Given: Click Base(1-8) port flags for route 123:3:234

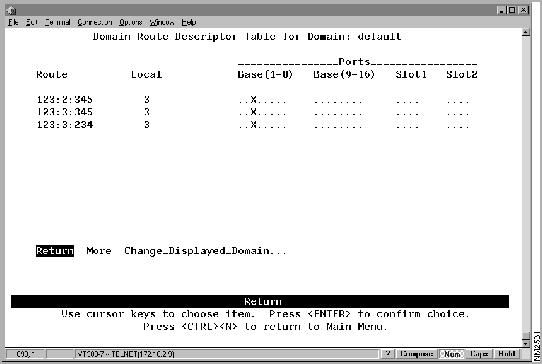Looking at the screenshot, I should pyautogui.click(x=262, y=125).
